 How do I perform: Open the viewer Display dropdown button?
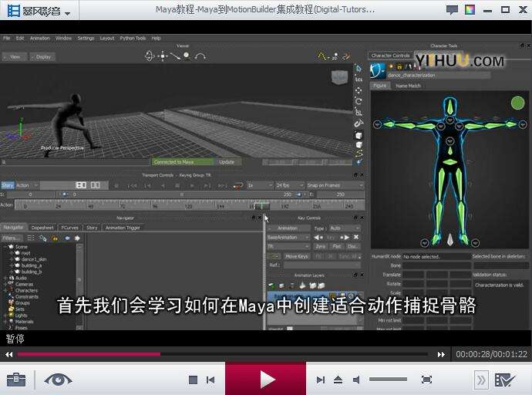click(x=42, y=56)
